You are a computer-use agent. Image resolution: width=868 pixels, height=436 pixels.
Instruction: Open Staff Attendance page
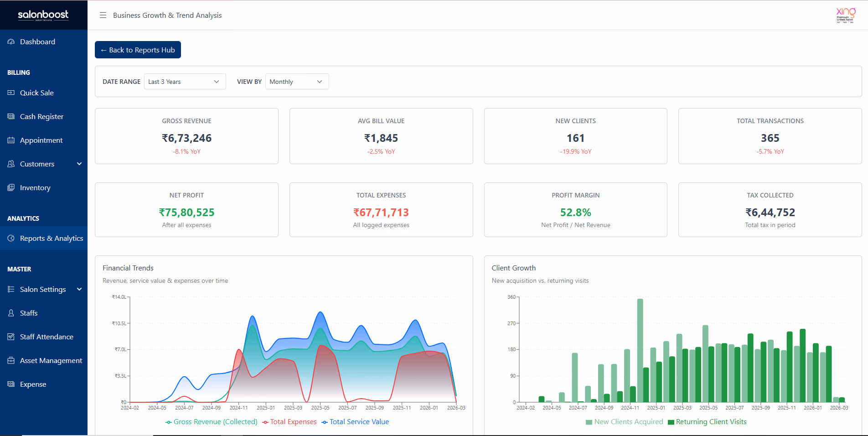[x=44, y=337]
